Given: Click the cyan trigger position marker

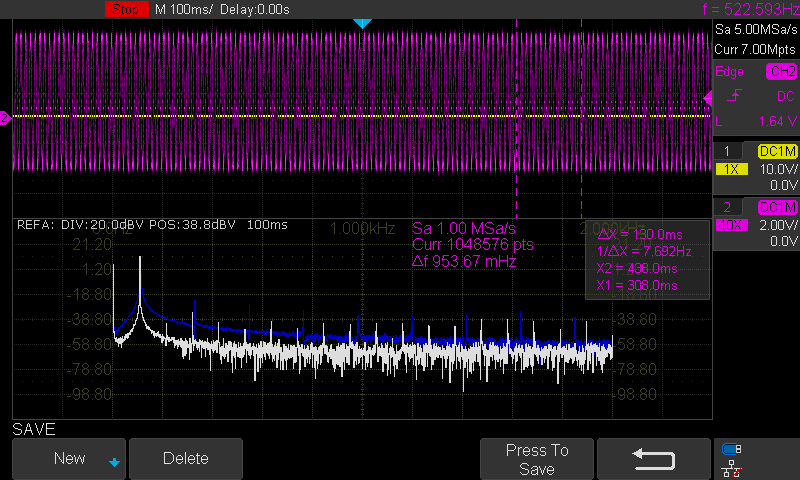Looking at the screenshot, I should coord(362,23).
